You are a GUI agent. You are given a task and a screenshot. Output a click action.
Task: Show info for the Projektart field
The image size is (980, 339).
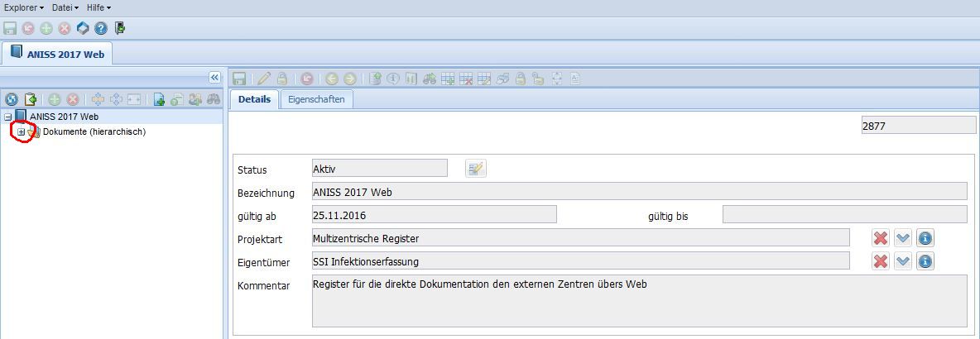point(925,238)
